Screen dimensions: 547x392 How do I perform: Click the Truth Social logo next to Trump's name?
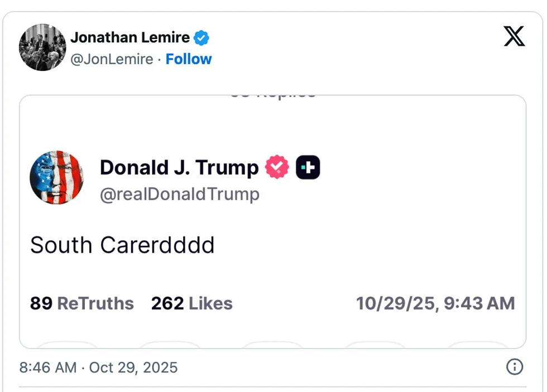click(x=308, y=167)
